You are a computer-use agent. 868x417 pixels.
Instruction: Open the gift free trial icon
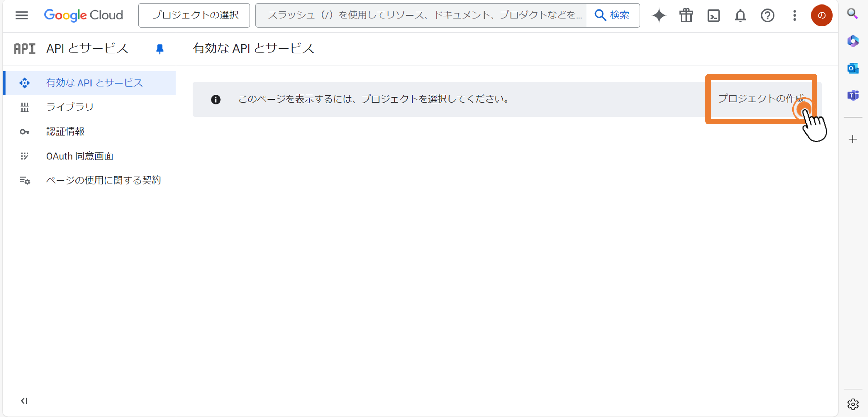(x=686, y=15)
